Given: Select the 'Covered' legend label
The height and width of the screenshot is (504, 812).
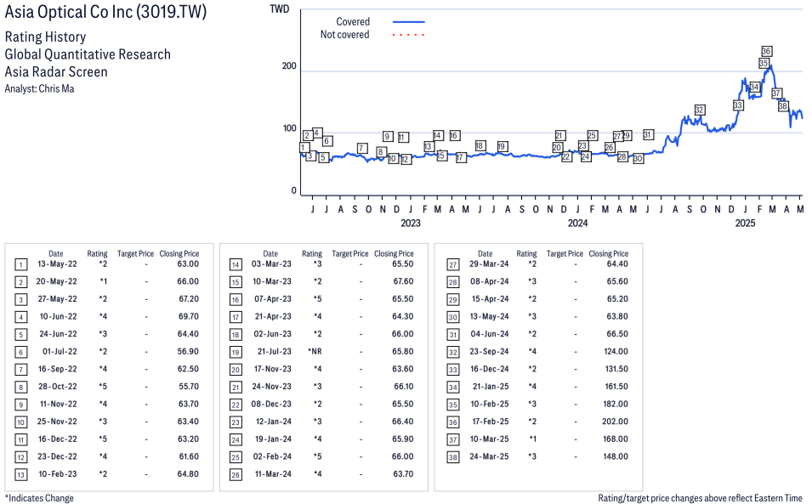Looking at the screenshot, I should 353,22.
